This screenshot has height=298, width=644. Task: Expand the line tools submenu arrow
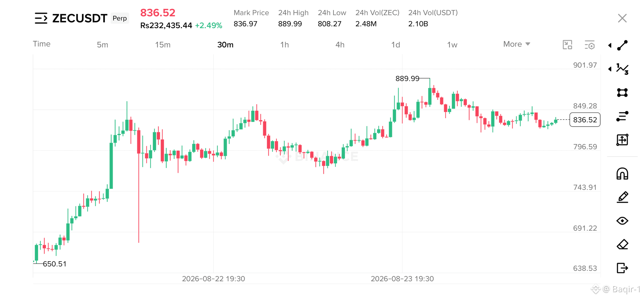[610, 45]
